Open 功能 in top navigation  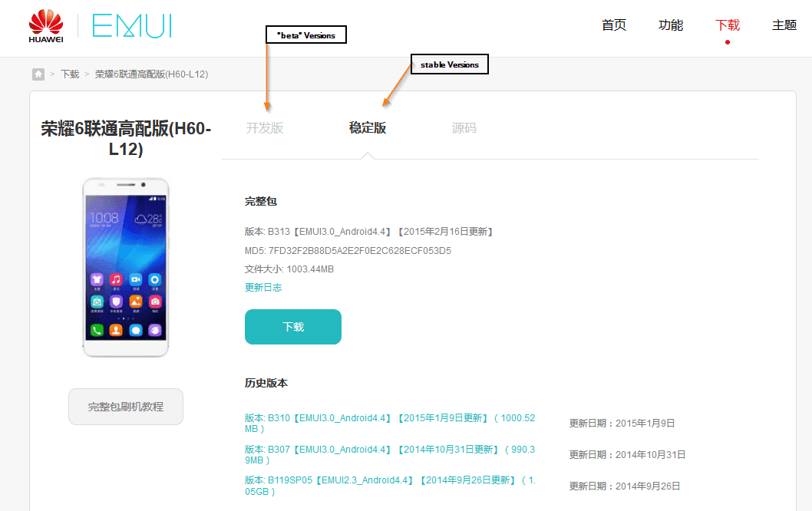point(671,25)
